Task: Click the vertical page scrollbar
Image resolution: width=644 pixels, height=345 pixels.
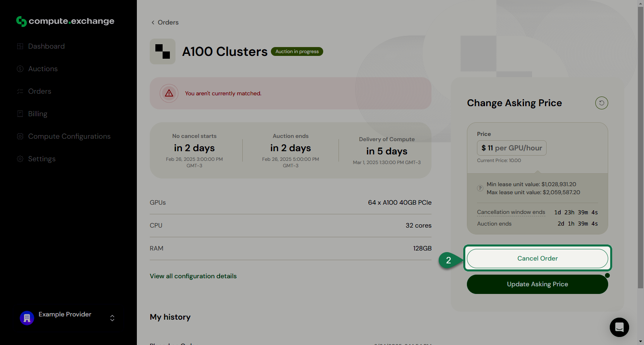Action: (640, 147)
